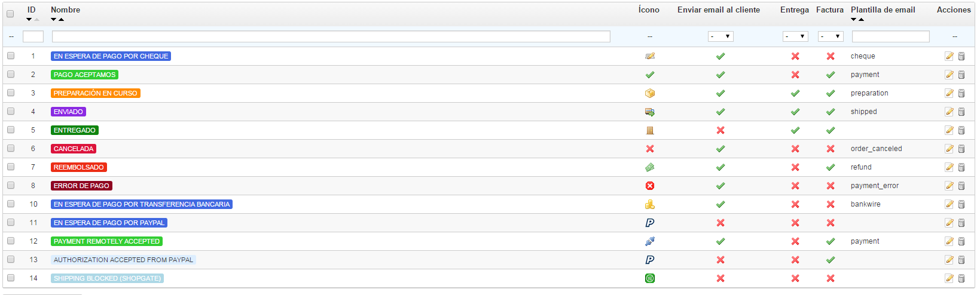Select checkbox for ENTREGADO row

coord(11,130)
